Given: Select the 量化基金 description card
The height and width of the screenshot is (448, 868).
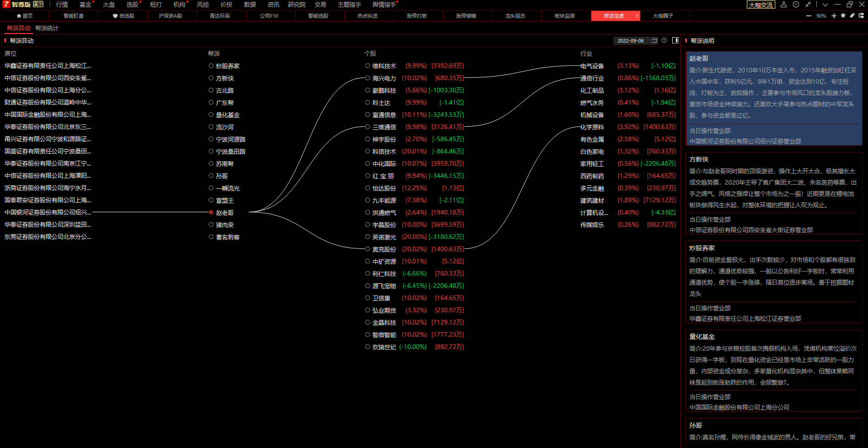Looking at the screenshot, I should pos(774,371).
